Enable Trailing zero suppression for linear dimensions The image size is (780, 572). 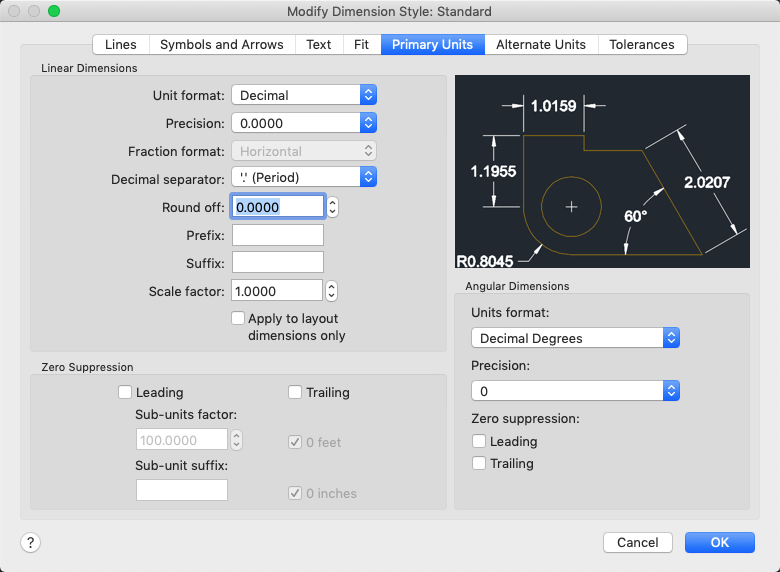296,393
